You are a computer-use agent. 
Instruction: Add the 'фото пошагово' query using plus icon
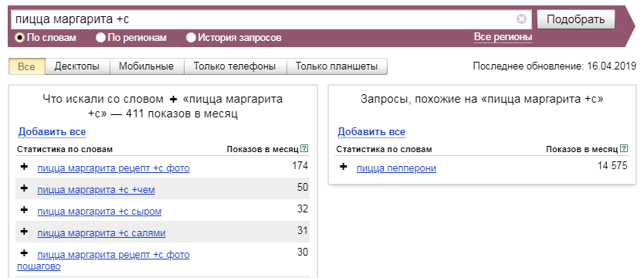(24, 253)
